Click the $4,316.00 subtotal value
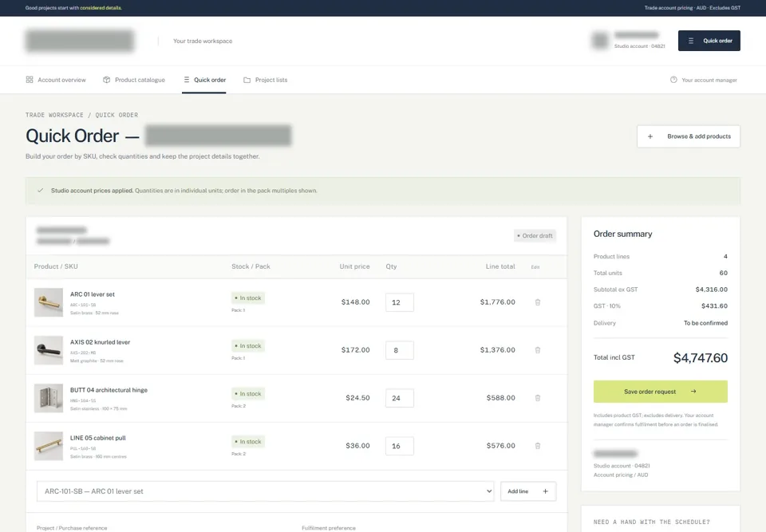Image resolution: width=766 pixels, height=532 pixels. pos(711,290)
